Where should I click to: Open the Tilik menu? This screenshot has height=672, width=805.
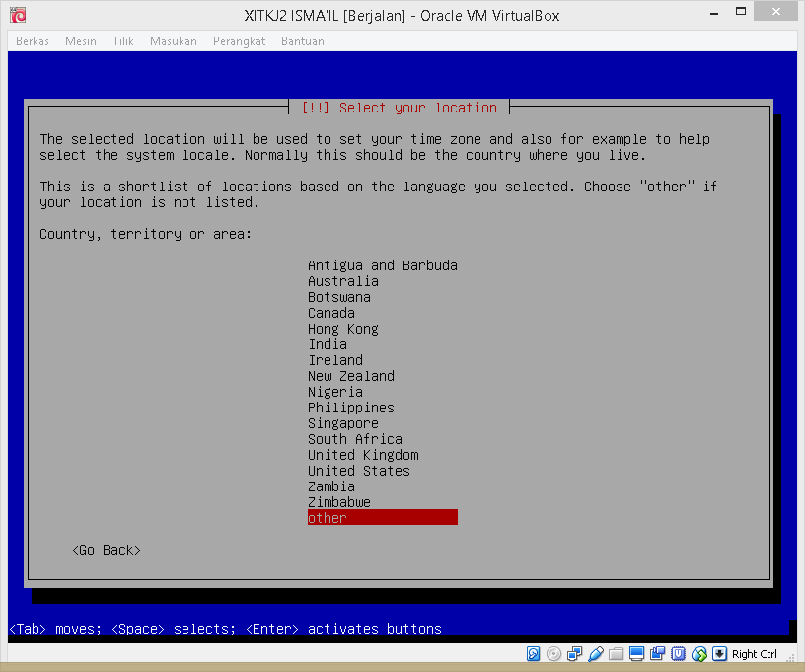[123, 41]
